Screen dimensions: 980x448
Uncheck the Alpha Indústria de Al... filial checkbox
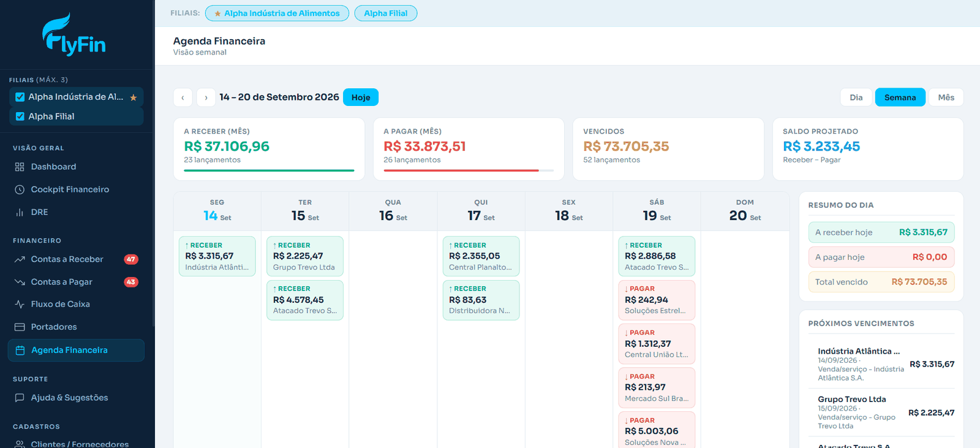coord(20,97)
